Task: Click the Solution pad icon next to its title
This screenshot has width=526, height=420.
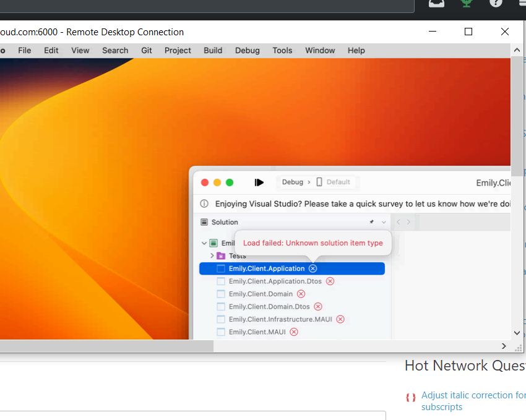Action: tap(203, 221)
